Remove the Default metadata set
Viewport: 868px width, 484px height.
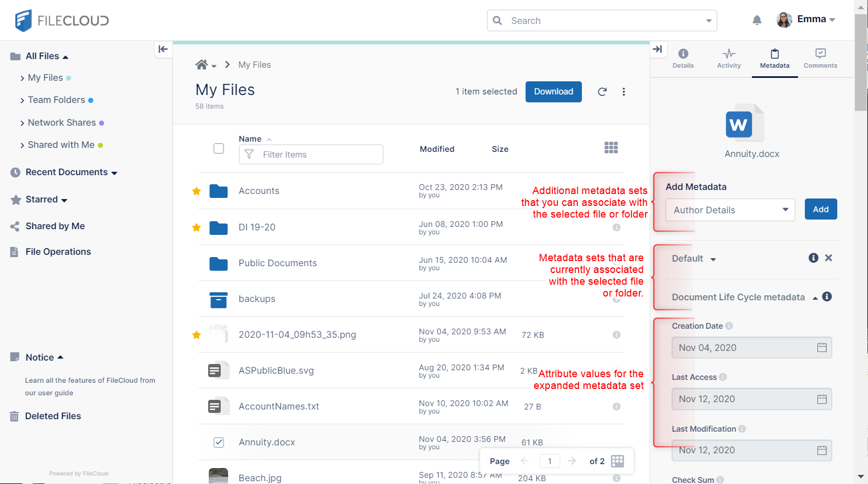coord(828,258)
